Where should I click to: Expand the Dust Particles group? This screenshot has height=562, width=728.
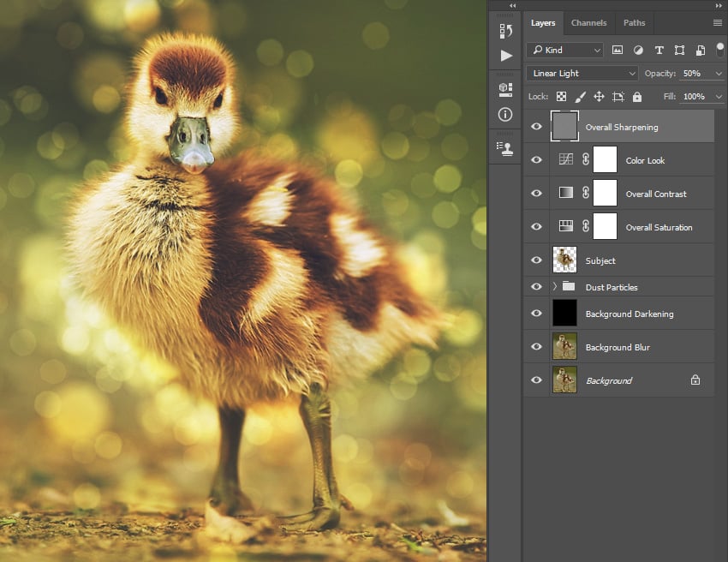click(552, 286)
